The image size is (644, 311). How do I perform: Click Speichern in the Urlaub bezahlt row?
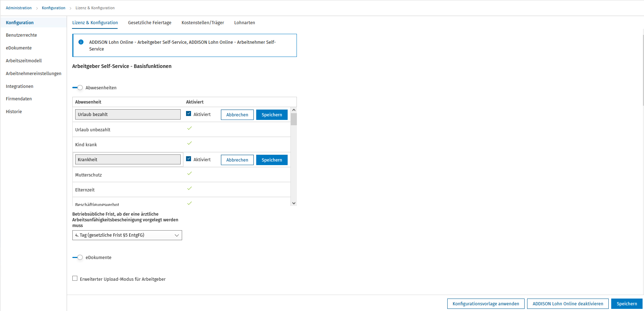click(x=272, y=115)
